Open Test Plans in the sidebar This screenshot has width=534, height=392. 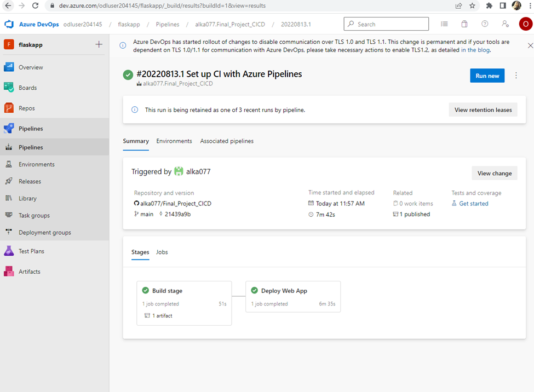click(54, 251)
